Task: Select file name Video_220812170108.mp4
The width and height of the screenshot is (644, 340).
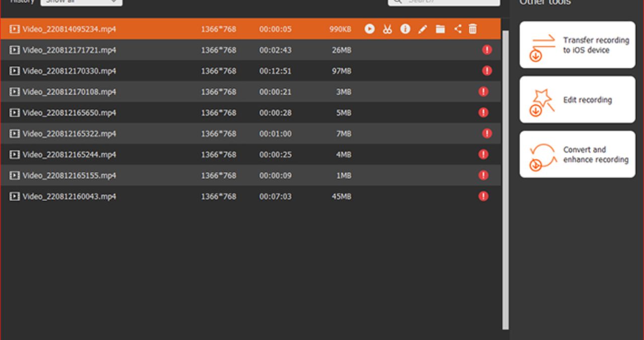Action: tap(69, 92)
